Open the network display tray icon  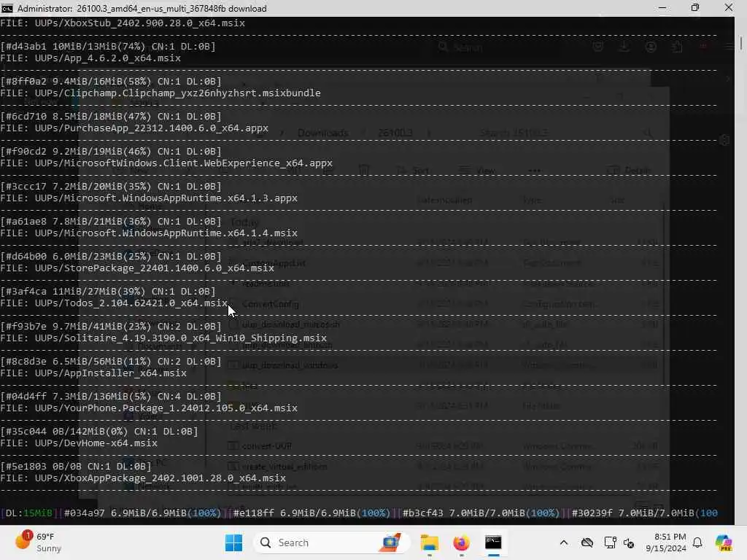[x=609, y=542]
